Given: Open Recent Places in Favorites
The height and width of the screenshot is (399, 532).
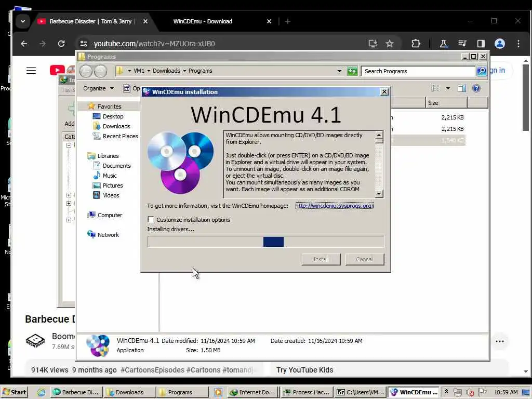Looking at the screenshot, I should point(120,136).
